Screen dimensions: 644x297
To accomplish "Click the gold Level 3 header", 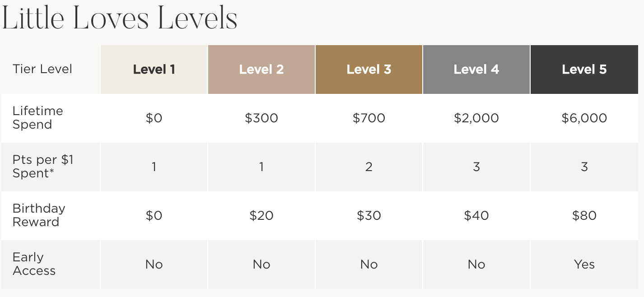I will pos(369,70).
